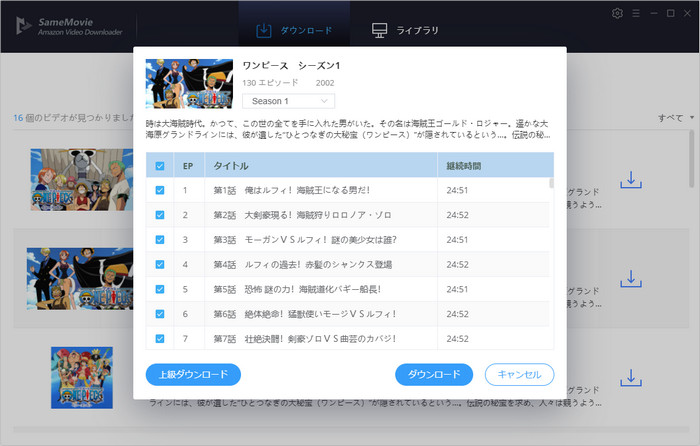The image size is (700, 446).
Task: Open the Season 1 dropdown
Action: coord(288,101)
